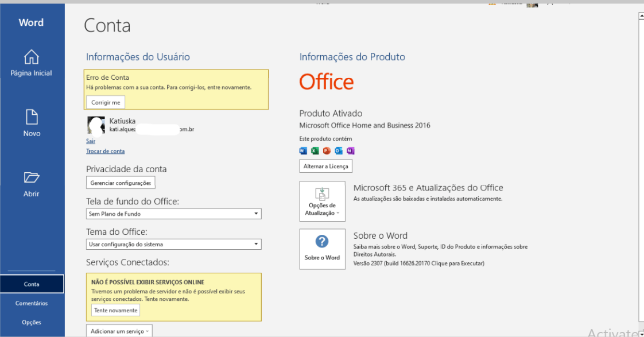Click the Trocar de conta link
The width and height of the screenshot is (644, 337).
(x=105, y=151)
